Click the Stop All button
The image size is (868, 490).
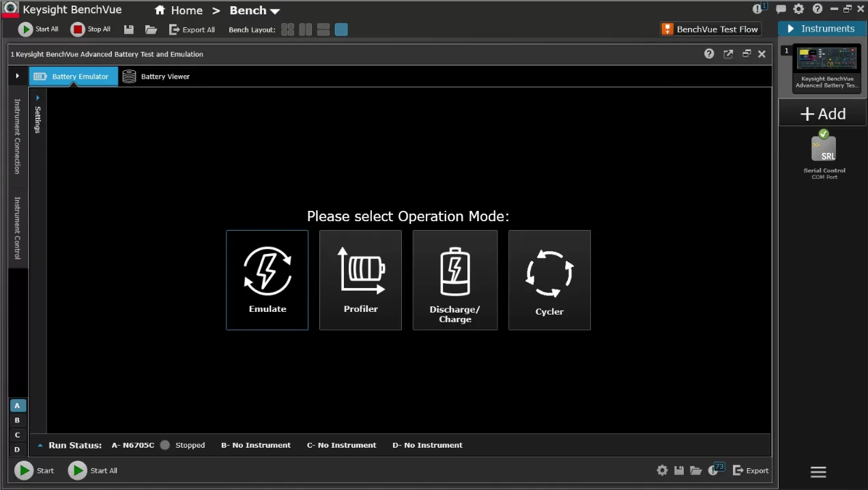click(x=91, y=29)
